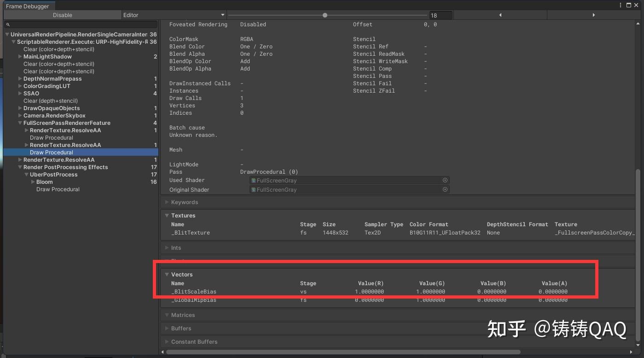Click the event slider handle
The height and width of the screenshot is (358, 644).
pyautogui.click(x=325, y=15)
